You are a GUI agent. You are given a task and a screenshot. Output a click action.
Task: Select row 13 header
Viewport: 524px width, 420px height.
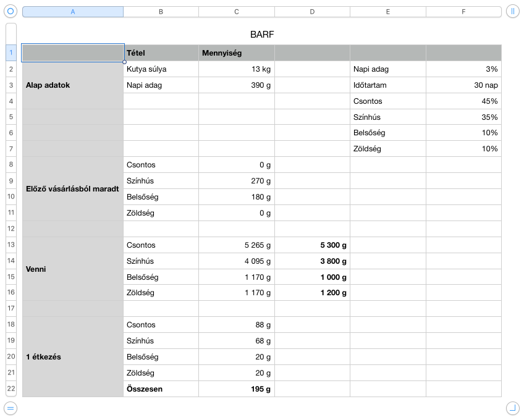[x=11, y=245]
